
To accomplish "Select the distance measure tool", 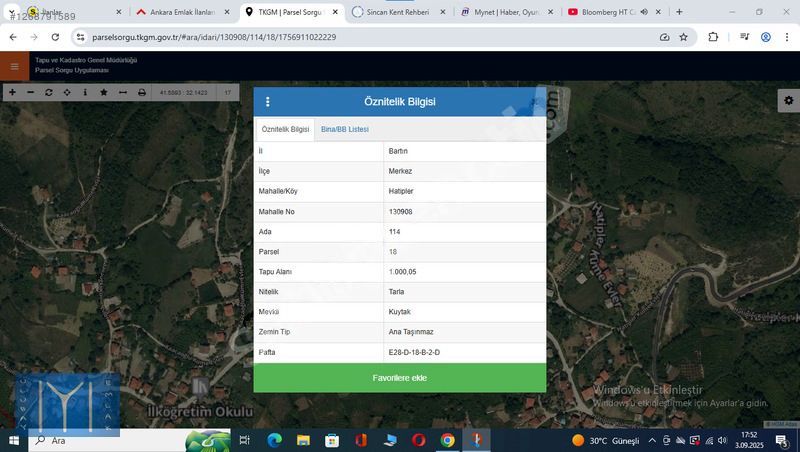I will pos(123,92).
